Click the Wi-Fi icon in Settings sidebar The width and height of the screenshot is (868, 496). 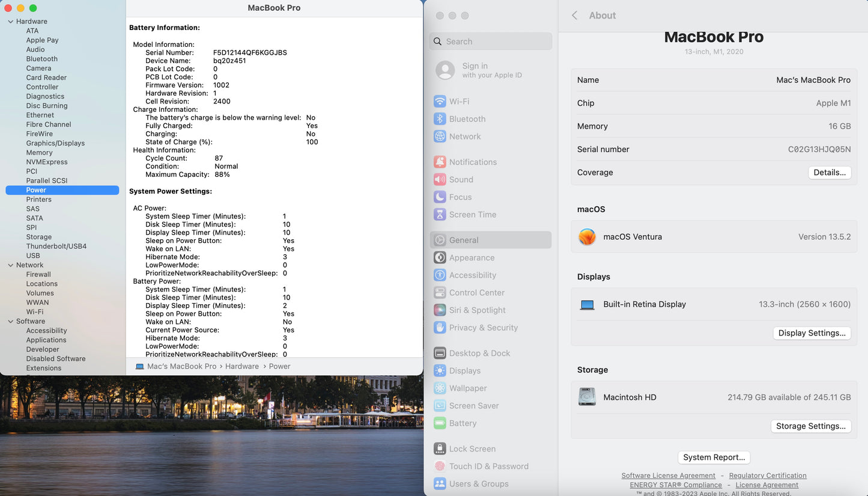tap(440, 102)
